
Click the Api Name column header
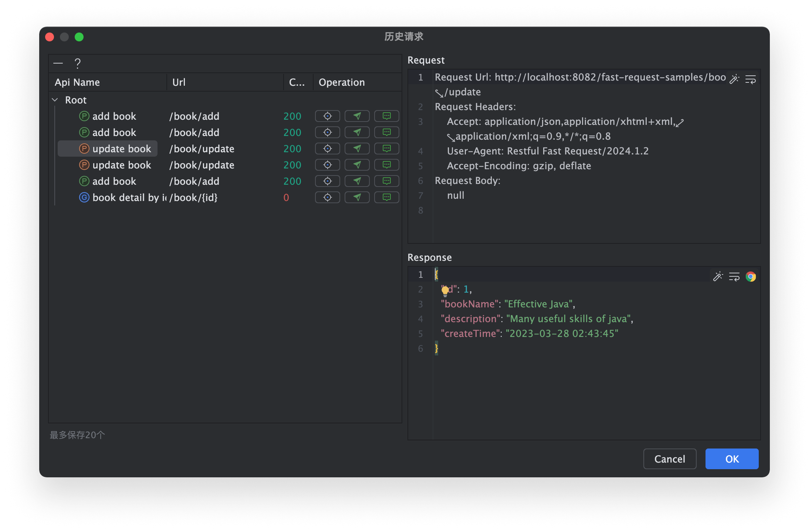click(77, 82)
